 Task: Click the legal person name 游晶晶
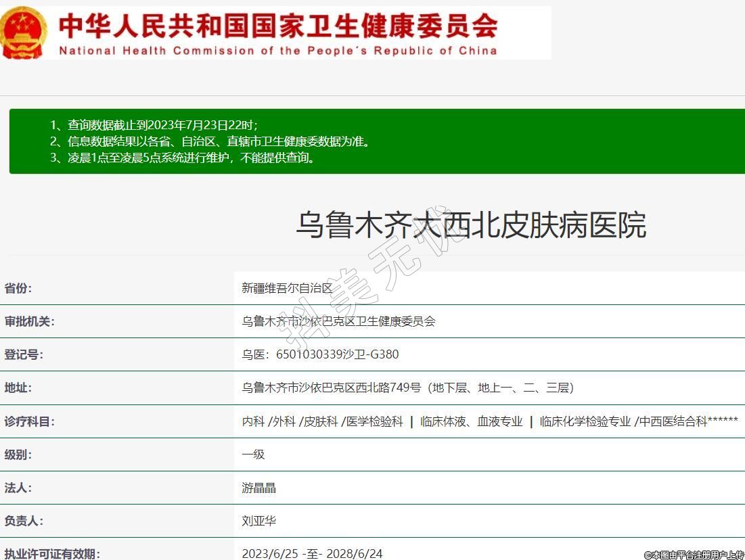click(x=259, y=488)
